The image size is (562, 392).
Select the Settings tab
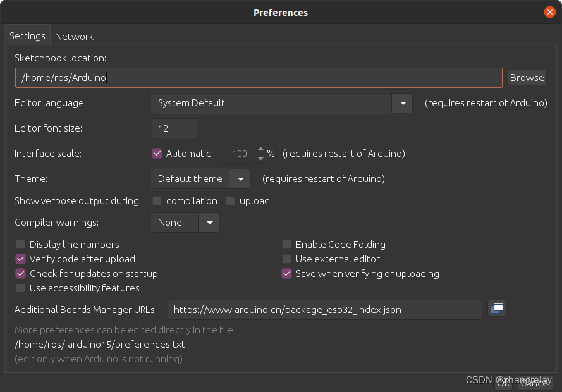[x=27, y=36]
